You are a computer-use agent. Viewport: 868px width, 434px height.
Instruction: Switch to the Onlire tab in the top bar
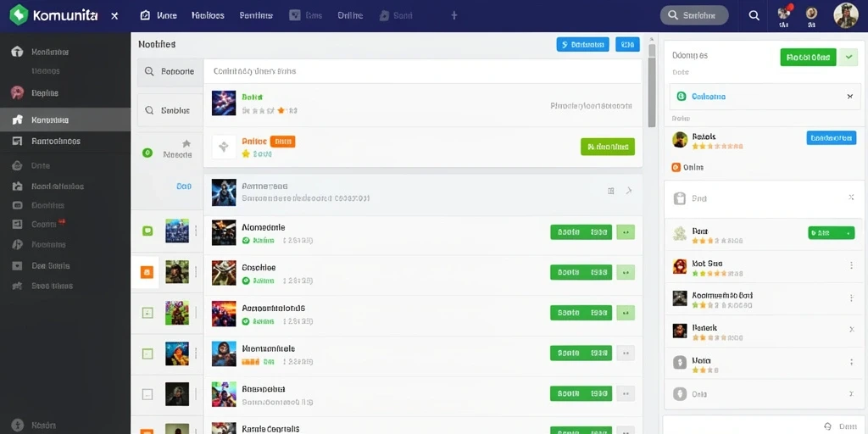click(350, 15)
